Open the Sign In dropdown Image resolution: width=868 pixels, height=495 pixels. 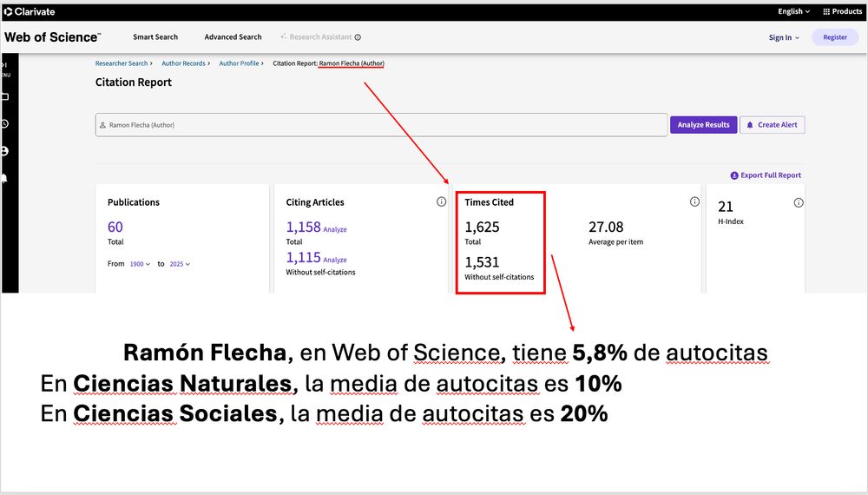tap(784, 37)
